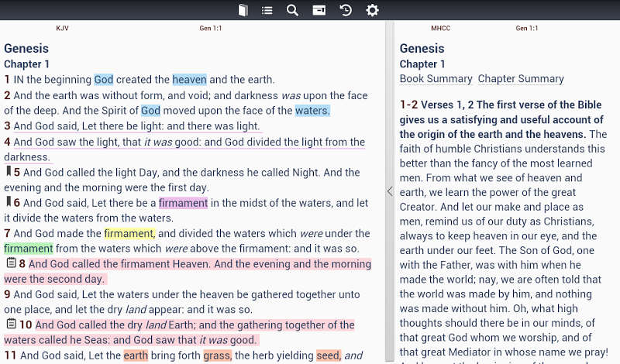Image resolution: width=620 pixels, height=364 pixels.
Task: Tap the Genesis heading in KJV pane
Action: pyautogui.click(x=26, y=48)
